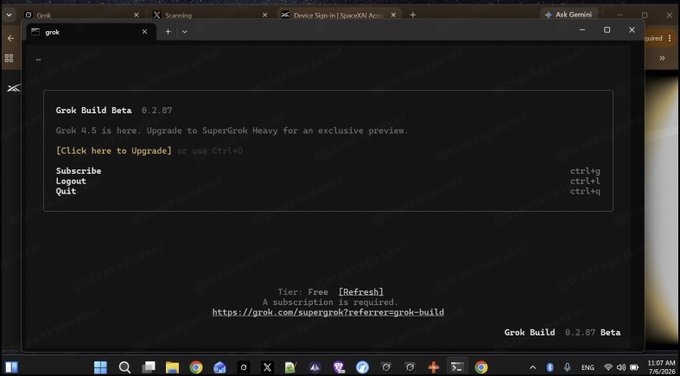Image resolution: width=680 pixels, height=376 pixels.
Task: Click Bluetooth icon in system tray
Action: pyautogui.click(x=550, y=367)
